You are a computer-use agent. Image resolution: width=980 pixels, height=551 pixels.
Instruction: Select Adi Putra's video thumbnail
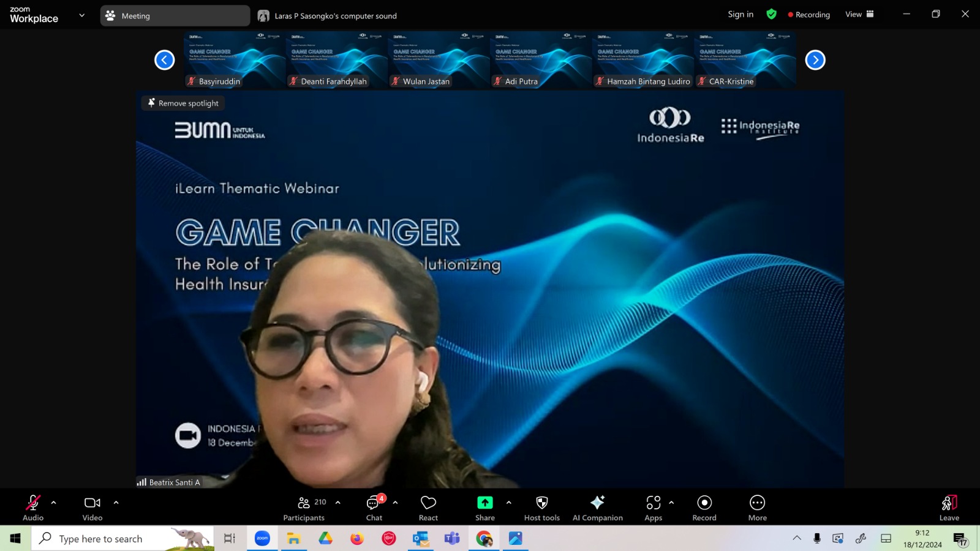(541, 60)
